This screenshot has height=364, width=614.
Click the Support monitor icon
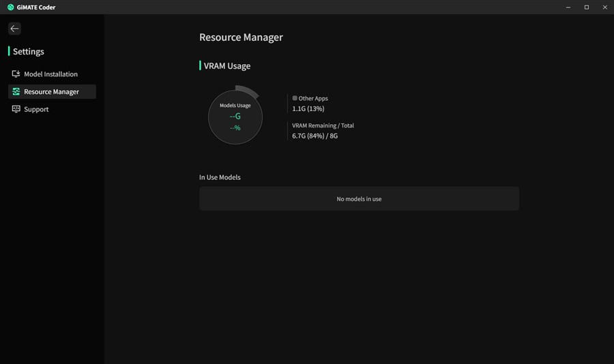[16, 109]
